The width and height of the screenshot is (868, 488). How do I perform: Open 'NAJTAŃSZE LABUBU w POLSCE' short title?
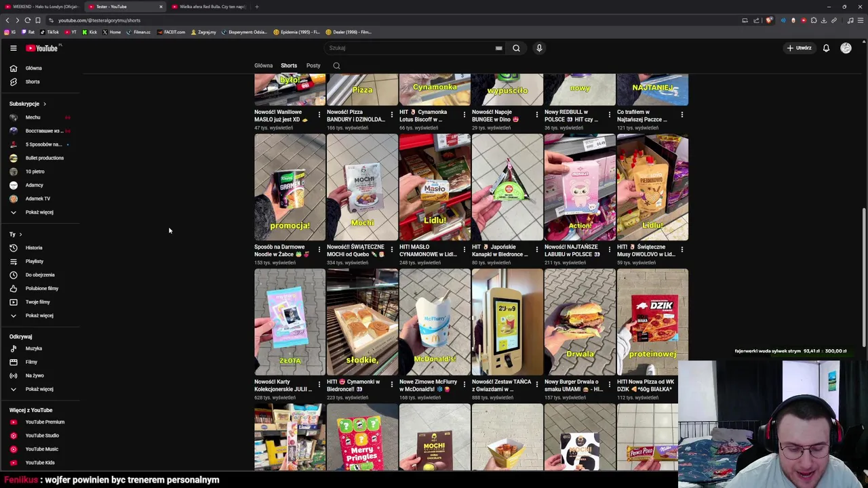(x=572, y=251)
